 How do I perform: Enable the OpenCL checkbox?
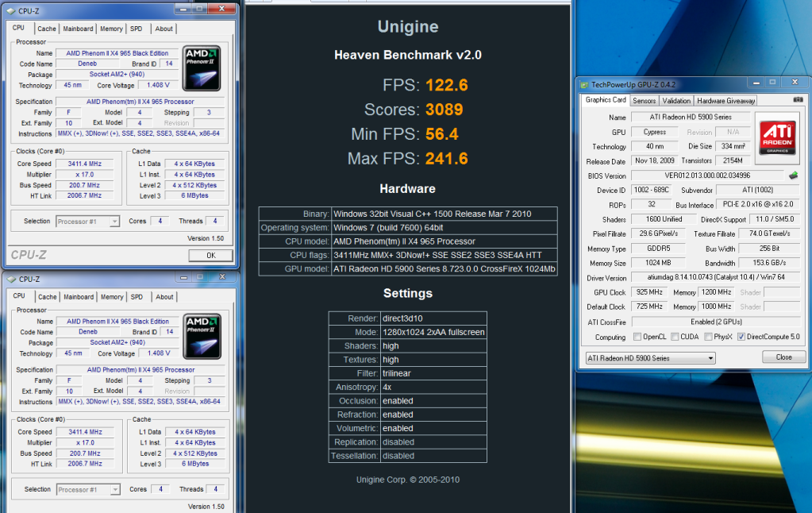[638, 337]
